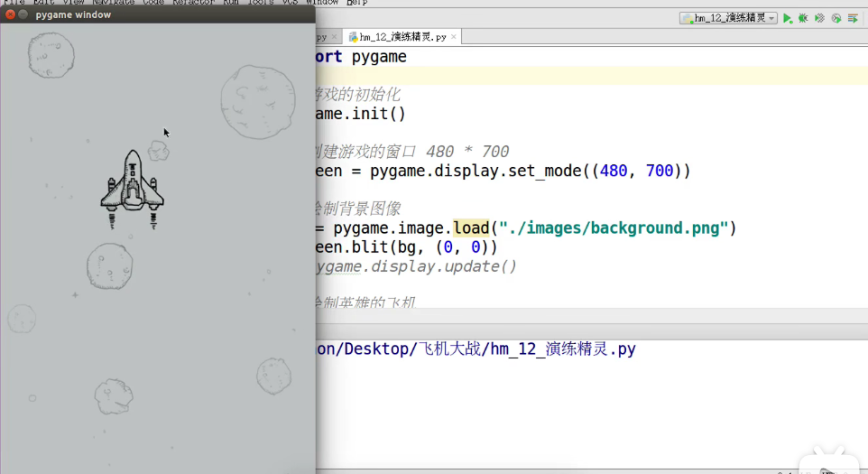Screen dimensions: 868x474
Task: Click the 绘制背景图像 comment line
Action: coord(358,209)
